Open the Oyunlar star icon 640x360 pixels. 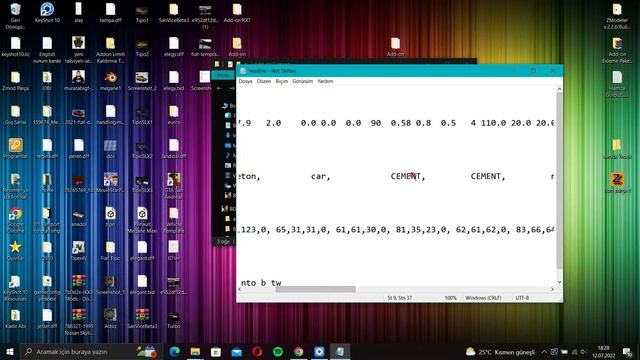15,251
